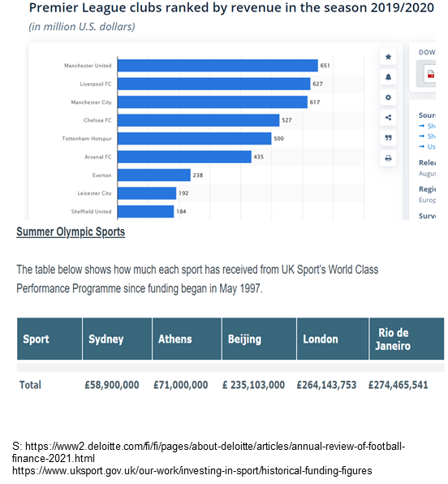Click the £274,465,541 Rio total

[398, 385]
